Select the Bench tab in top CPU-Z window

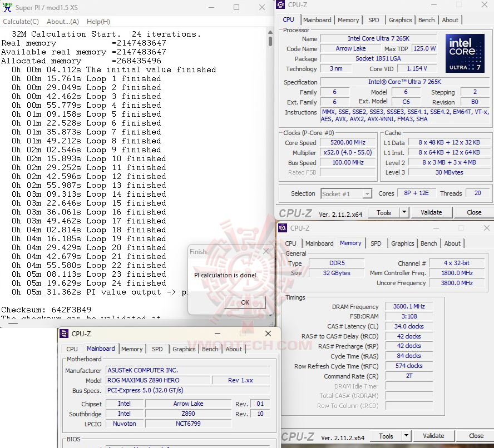[x=426, y=20]
